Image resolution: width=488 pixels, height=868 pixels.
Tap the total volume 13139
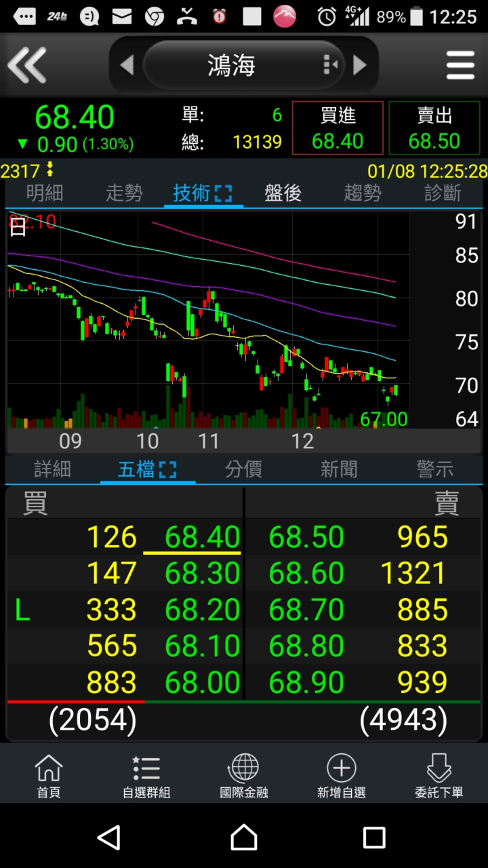tap(257, 142)
